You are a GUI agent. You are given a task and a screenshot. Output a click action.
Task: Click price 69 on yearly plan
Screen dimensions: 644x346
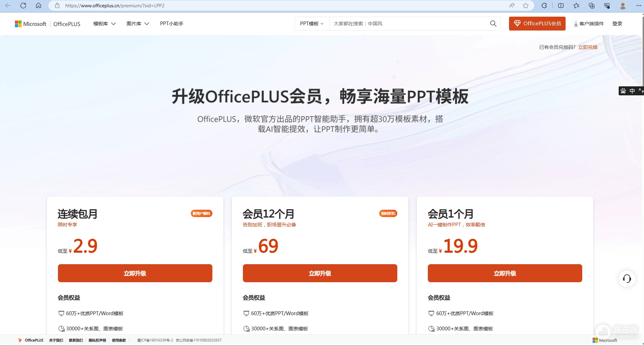coord(268,246)
